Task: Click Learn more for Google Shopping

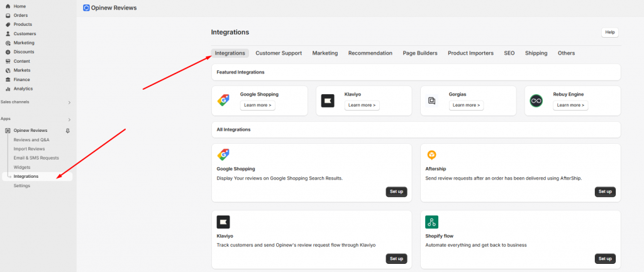Action: click(257, 106)
